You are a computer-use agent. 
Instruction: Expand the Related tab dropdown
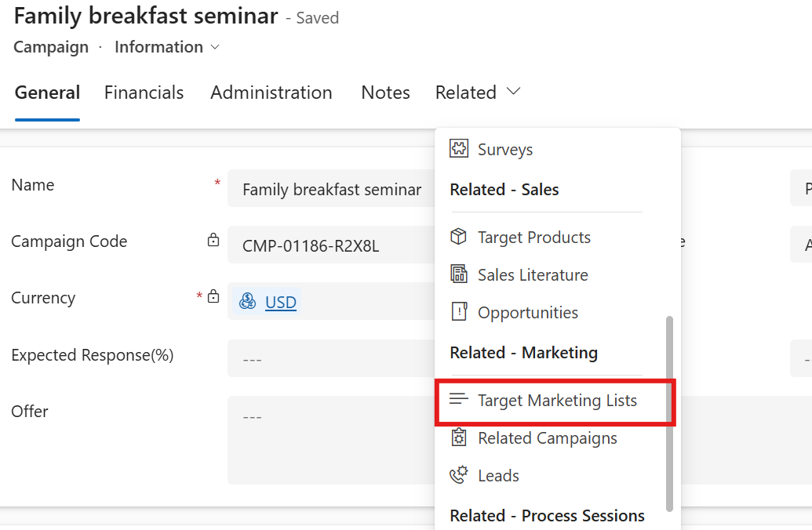pyautogui.click(x=478, y=93)
